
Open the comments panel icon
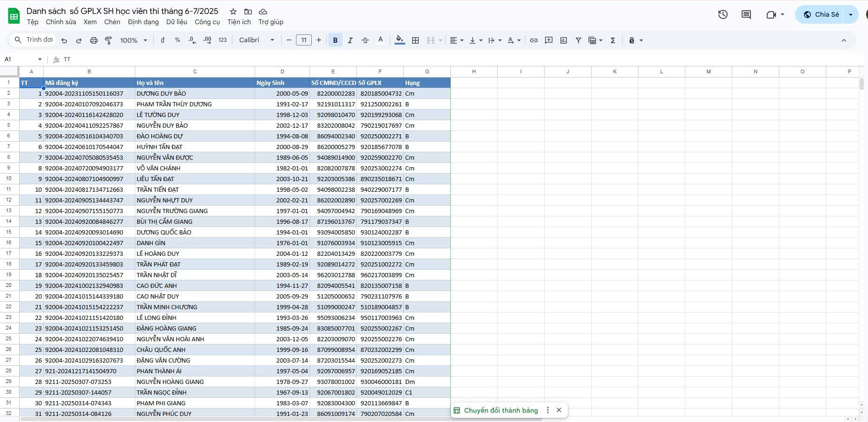point(746,14)
